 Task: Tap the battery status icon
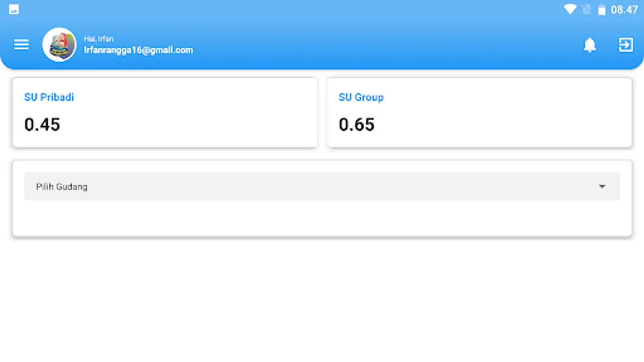(601, 10)
